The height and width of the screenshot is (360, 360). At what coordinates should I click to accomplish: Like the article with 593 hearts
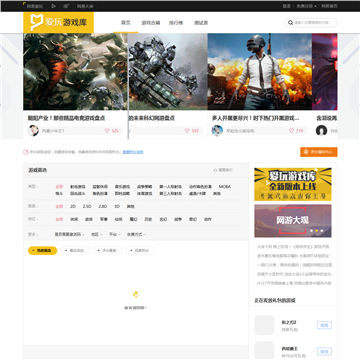pyautogui.click(x=187, y=131)
